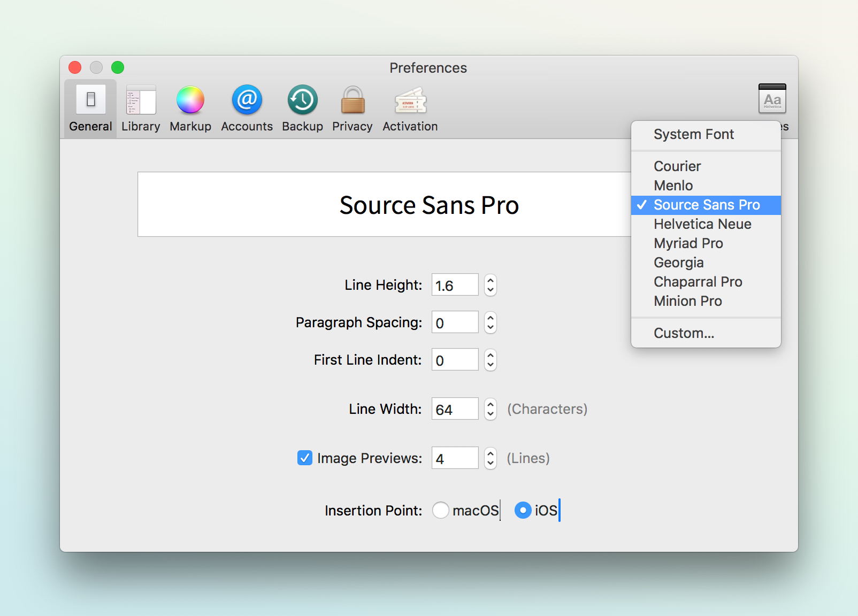This screenshot has height=616, width=858.
Task: Select the iOS insertion point radio button
Action: coord(523,510)
